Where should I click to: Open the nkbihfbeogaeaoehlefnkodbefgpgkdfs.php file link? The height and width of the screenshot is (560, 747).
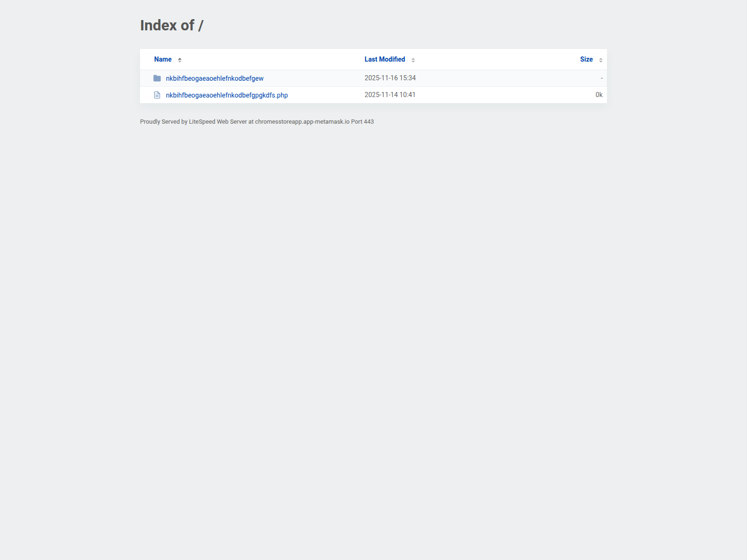click(x=227, y=95)
